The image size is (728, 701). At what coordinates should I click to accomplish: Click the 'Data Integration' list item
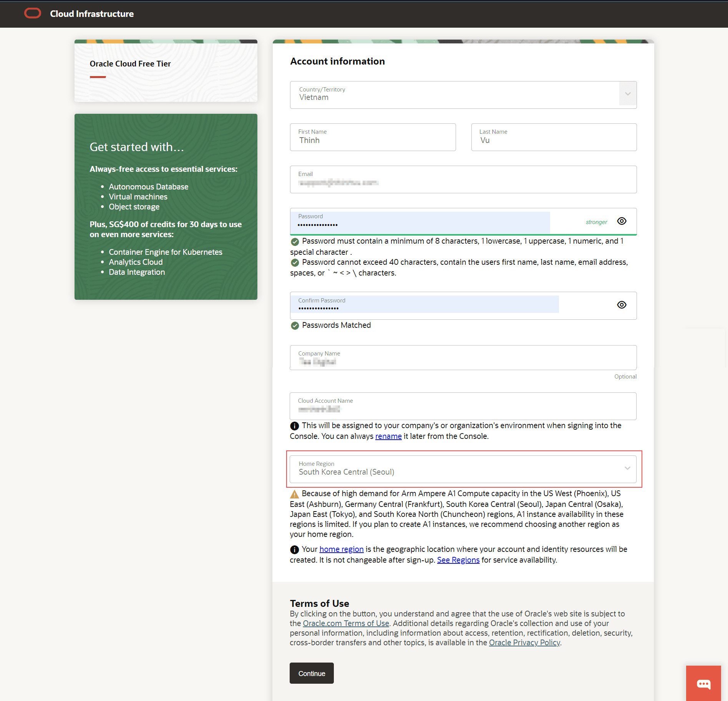(137, 272)
